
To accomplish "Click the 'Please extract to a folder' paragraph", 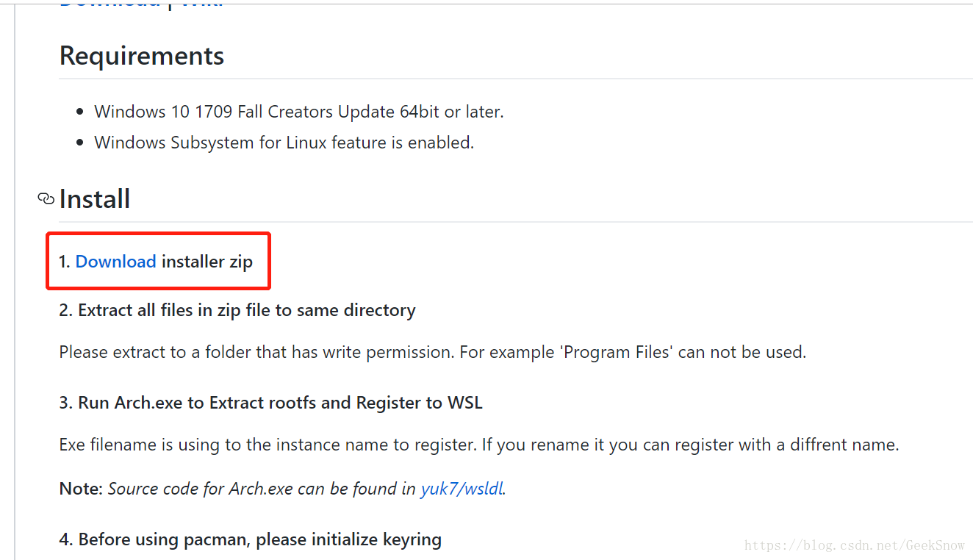I will [433, 352].
